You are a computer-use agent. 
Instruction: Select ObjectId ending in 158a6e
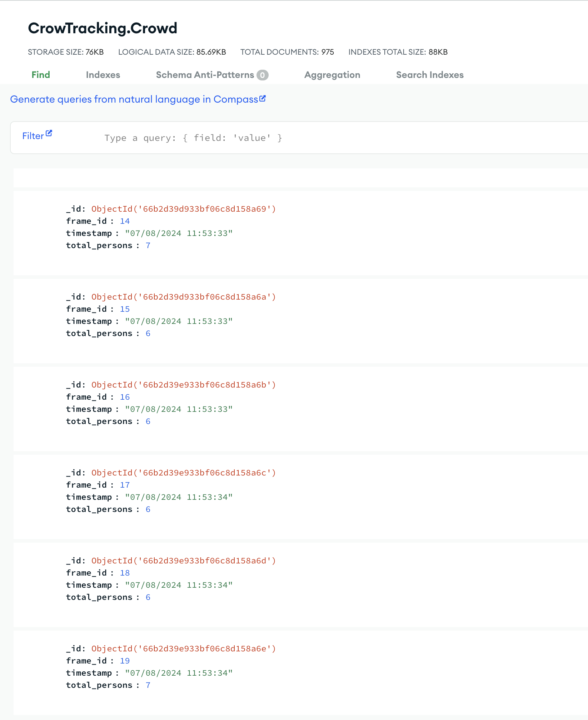click(184, 649)
